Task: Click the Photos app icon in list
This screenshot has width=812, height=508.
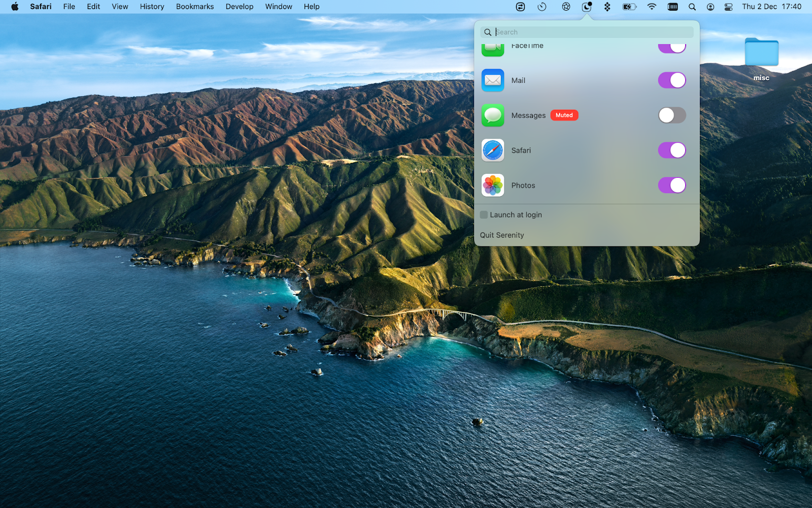Action: [x=493, y=185]
